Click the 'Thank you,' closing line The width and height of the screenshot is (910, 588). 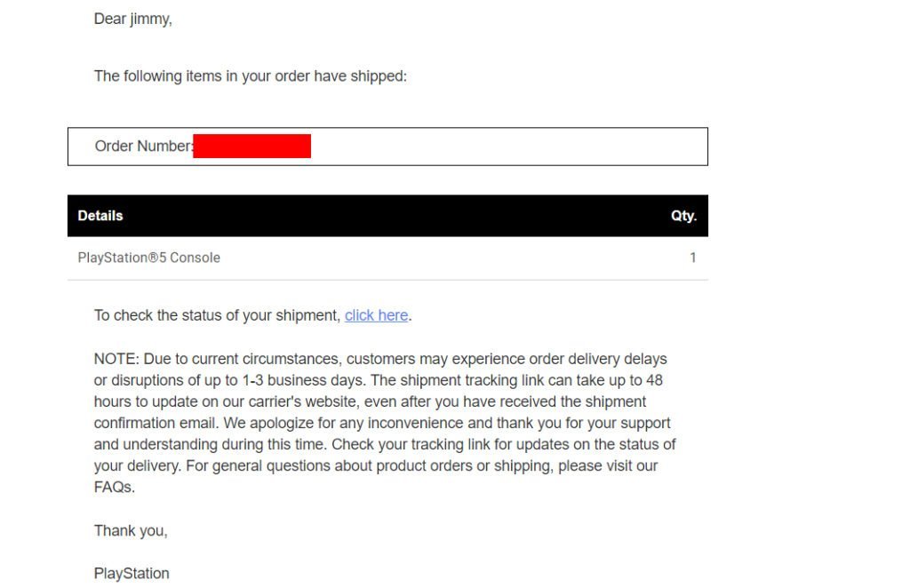click(131, 530)
